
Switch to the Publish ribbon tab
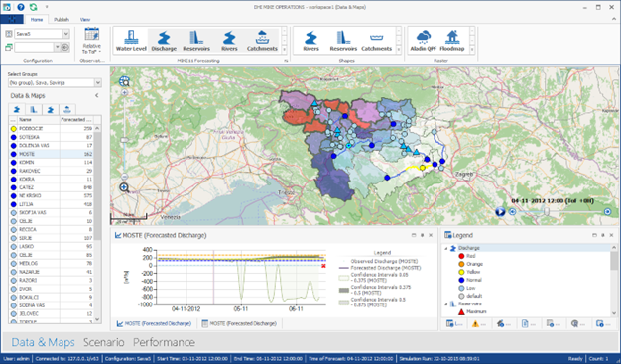point(62,20)
